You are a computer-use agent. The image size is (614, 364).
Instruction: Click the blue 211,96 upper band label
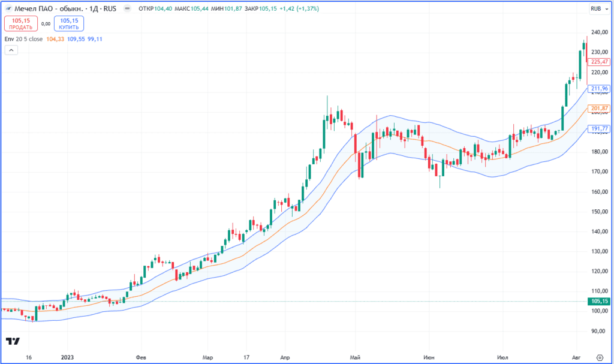pos(599,89)
